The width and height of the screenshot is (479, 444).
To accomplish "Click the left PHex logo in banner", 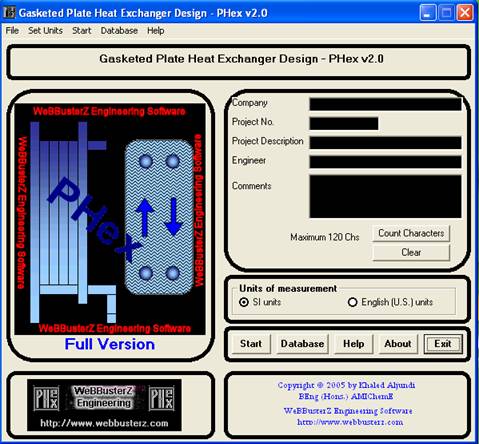I will (x=46, y=398).
